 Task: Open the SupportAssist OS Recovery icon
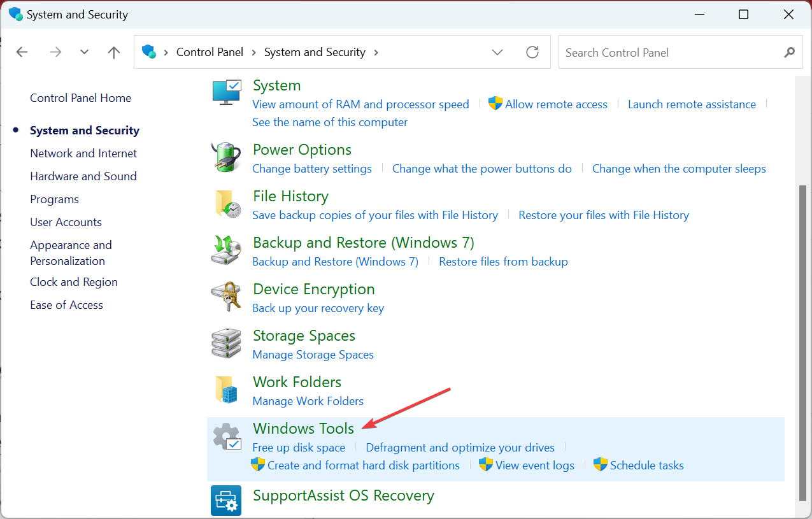click(226, 500)
